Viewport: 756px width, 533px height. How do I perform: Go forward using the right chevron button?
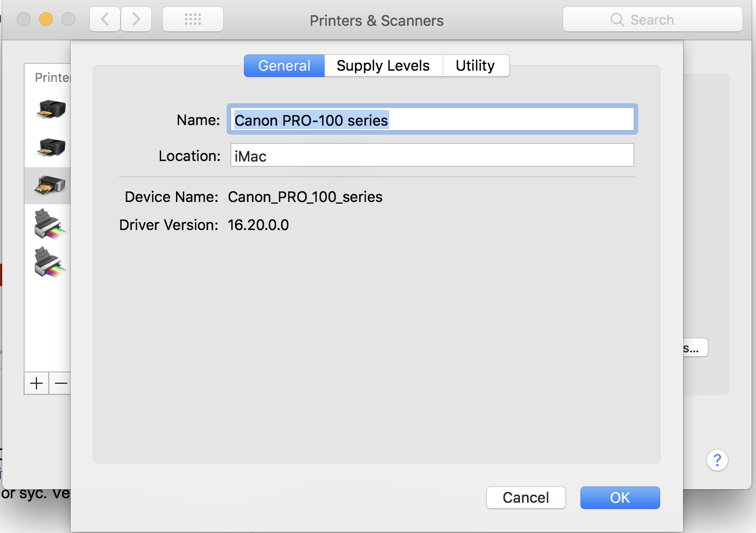136,20
